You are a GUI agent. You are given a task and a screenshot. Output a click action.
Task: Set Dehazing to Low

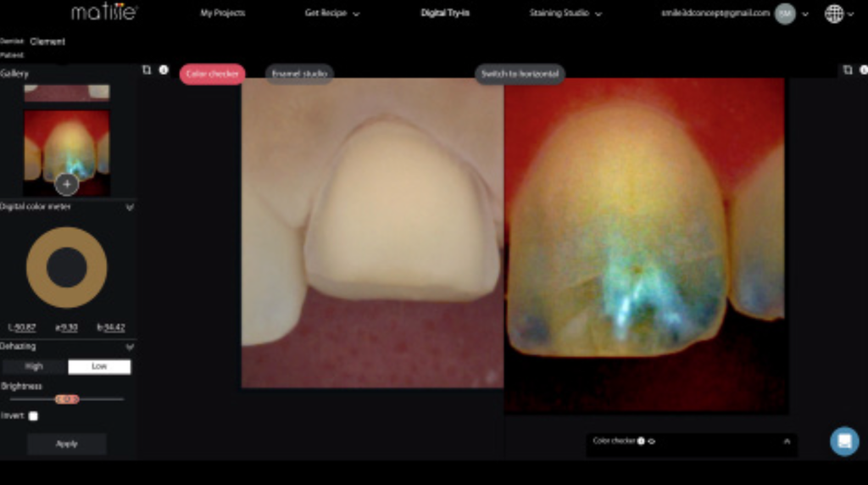[99, 367]
